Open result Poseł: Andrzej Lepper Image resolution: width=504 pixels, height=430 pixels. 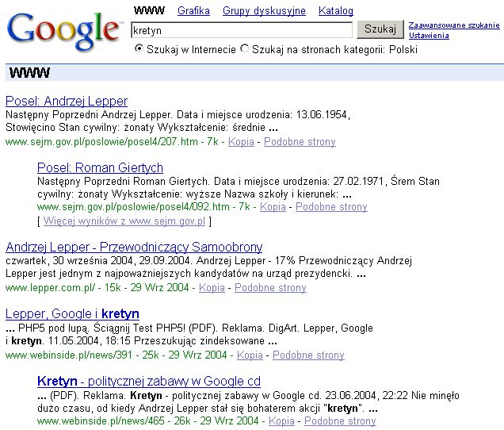point(67,101)
